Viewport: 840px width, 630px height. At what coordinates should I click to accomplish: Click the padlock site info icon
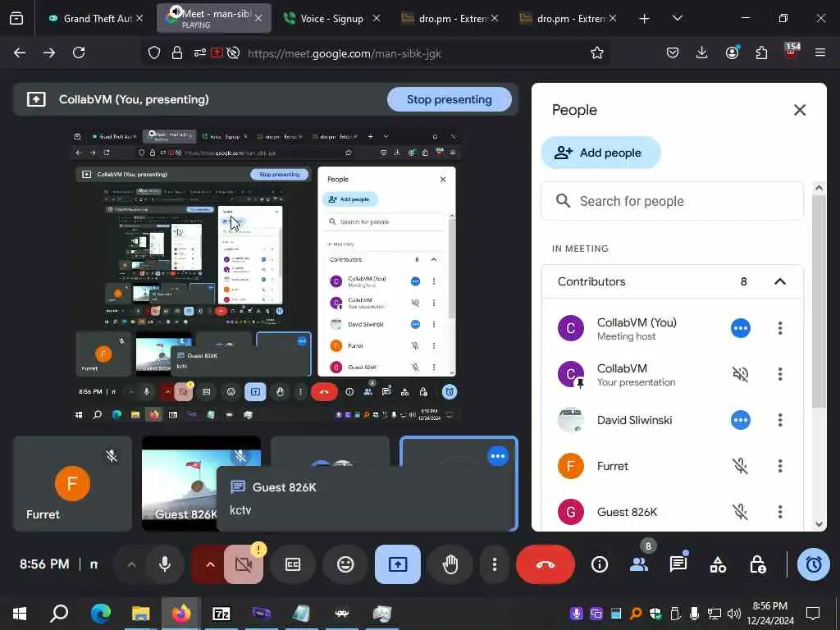pyautogui.click(x=177, y=53)
